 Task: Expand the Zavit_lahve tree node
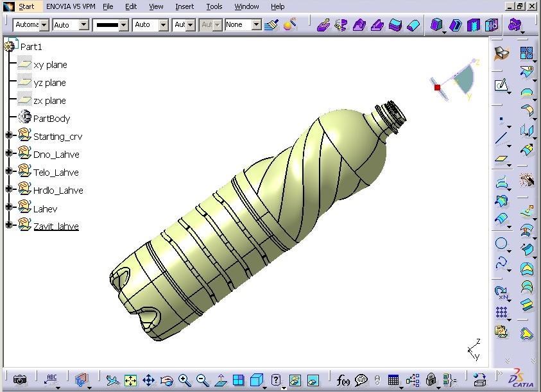(9, 225)
